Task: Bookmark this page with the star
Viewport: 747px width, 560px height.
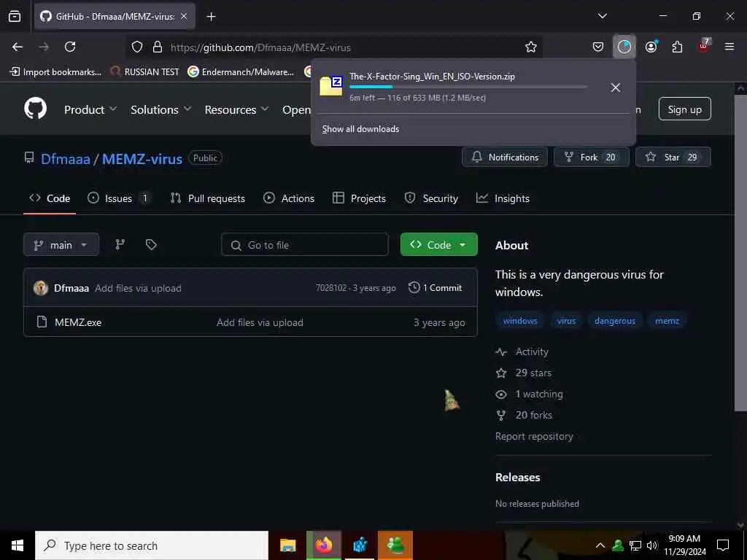Action: (x=531, y=47)
